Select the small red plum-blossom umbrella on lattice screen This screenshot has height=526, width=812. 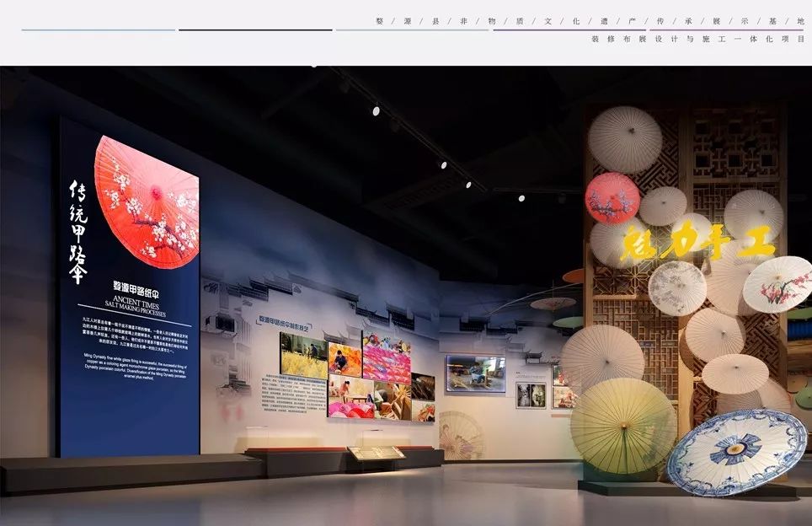pos(612,198)
